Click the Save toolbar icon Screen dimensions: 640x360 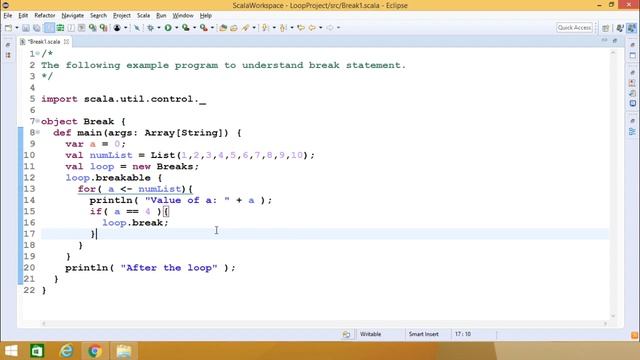pyautogui.click(x=26, y=28)
